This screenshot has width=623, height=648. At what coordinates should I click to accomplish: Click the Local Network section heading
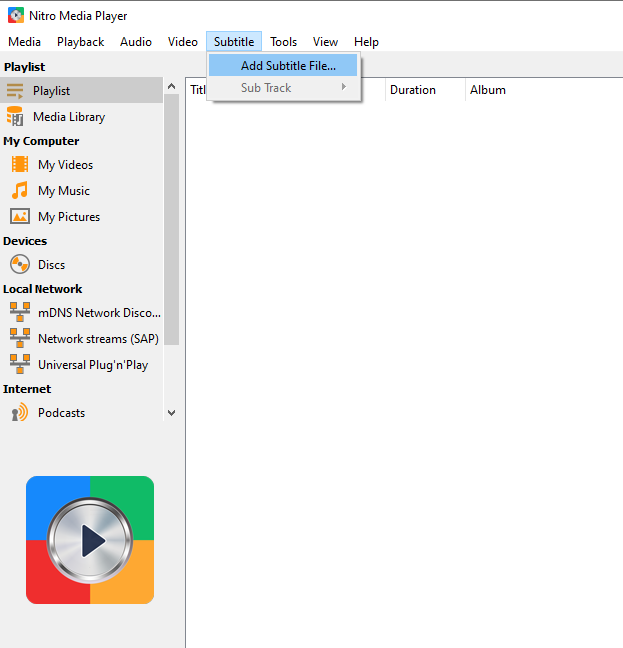(43, 289)
